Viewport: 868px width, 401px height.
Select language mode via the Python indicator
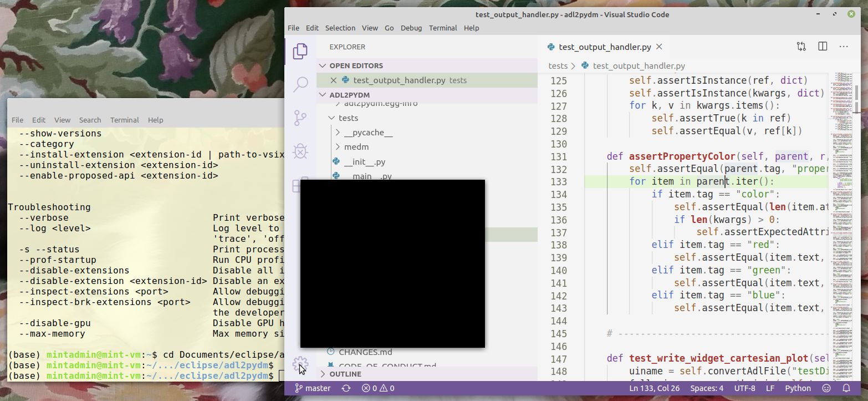coord(798,388)
